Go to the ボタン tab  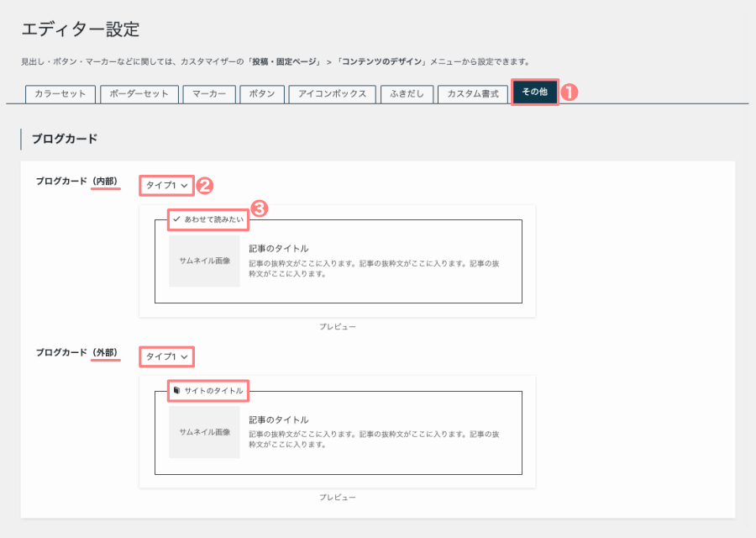pos(262,94)
